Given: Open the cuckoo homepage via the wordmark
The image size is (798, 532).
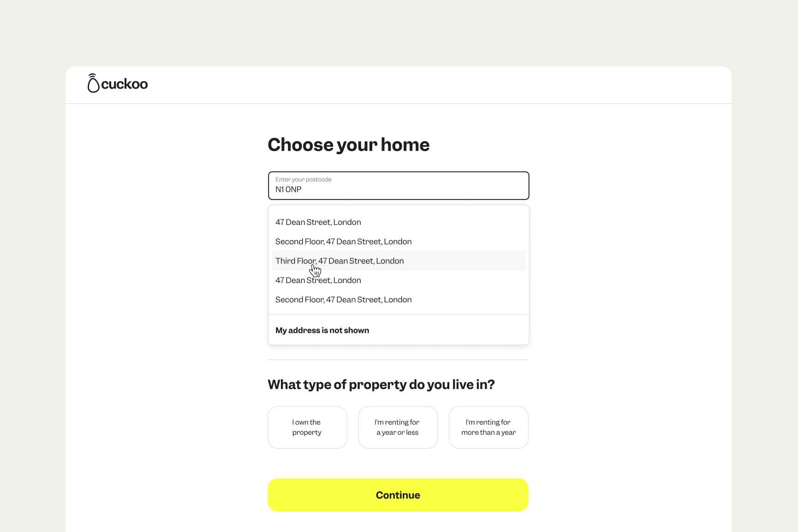Looking at the screenshot, I should (x=125, y=84).
